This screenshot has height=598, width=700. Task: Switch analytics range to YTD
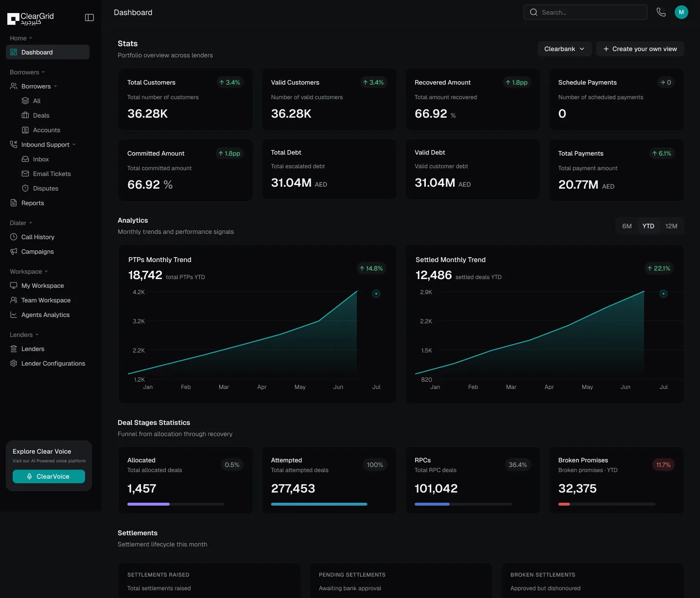[x=648, y=226]
